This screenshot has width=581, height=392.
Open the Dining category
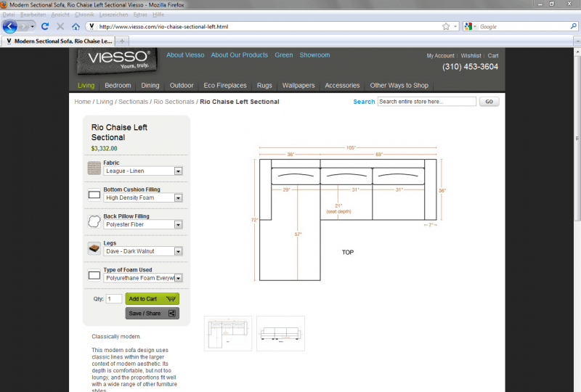click(150, 86)
